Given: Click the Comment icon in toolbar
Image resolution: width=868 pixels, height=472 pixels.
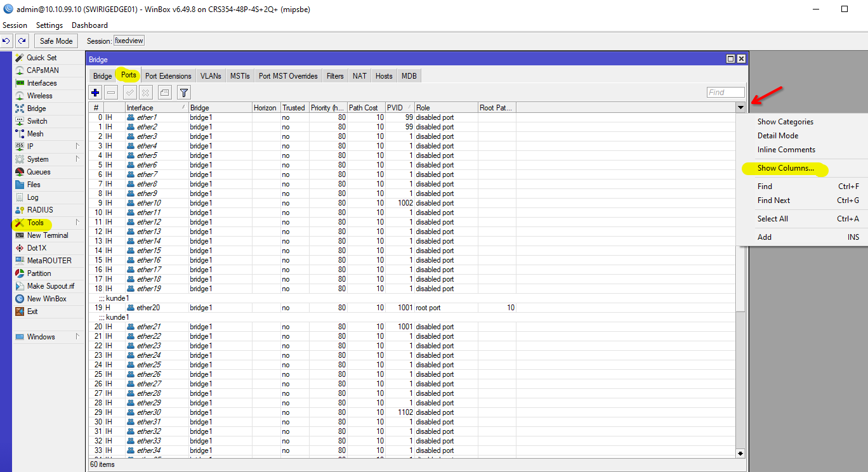Looking at the screenshot, I should [x=165, y=93].
